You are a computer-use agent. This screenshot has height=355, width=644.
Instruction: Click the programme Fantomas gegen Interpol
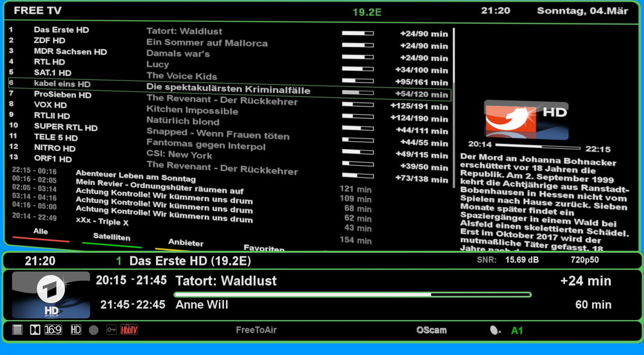coord(206,145)
